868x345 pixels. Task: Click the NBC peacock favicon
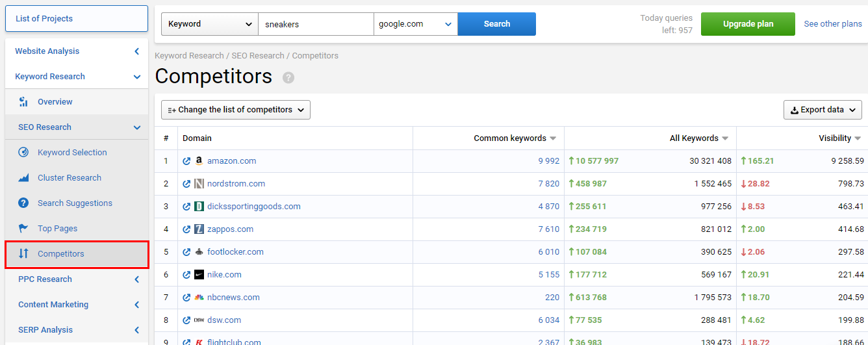pyautogui.click(x=199, y=298)
